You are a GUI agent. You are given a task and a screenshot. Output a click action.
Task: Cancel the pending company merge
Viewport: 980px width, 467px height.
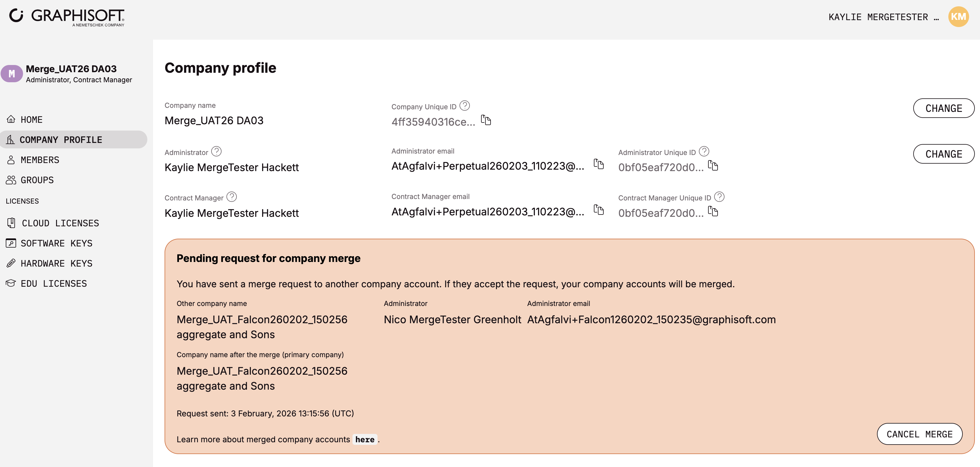coord(919,434)
